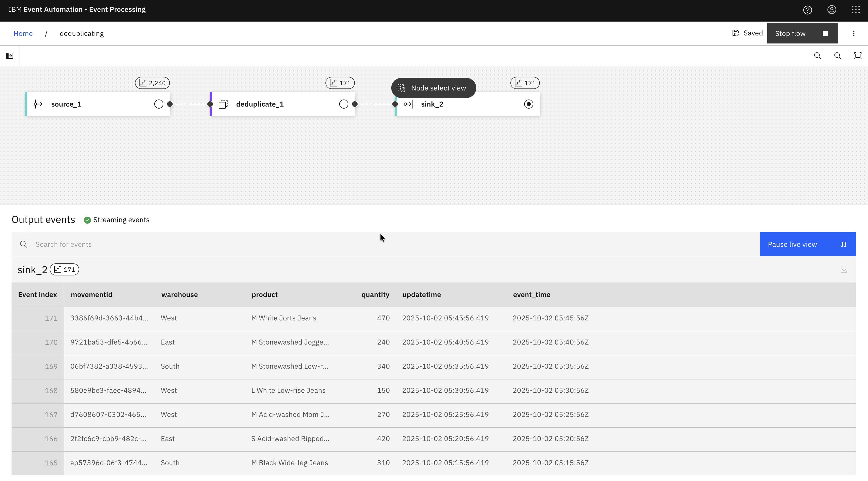Screen dimensions: 868x481
Task: Open the user account menu
Action: 832,10
